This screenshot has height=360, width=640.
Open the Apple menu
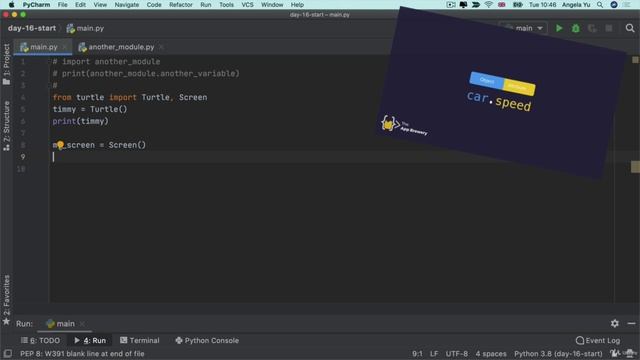pyautogui.click(x=11, y=5)
